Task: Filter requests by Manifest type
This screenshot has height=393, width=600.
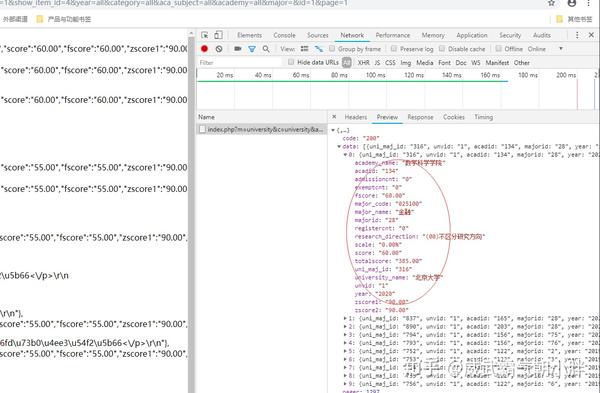Action: tap(497, 62)
